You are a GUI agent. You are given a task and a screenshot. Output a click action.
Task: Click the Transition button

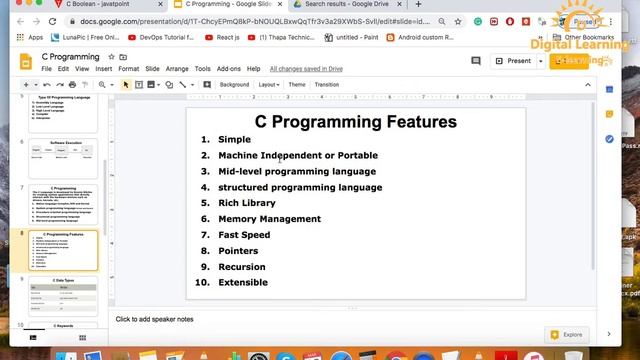[327, 84]
